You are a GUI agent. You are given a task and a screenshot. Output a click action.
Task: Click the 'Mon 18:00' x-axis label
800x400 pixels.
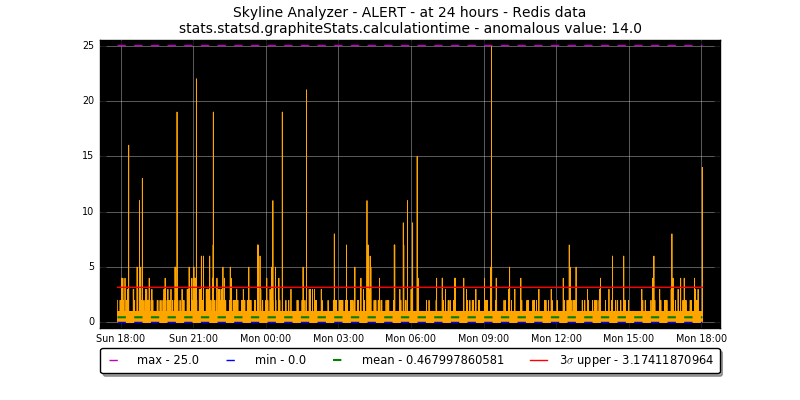701,338
